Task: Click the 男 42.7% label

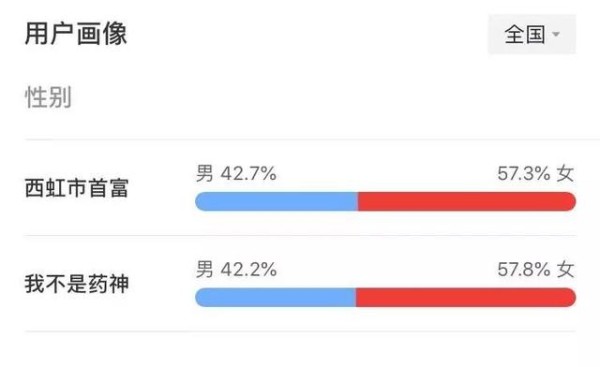Action: click(236, 173)
